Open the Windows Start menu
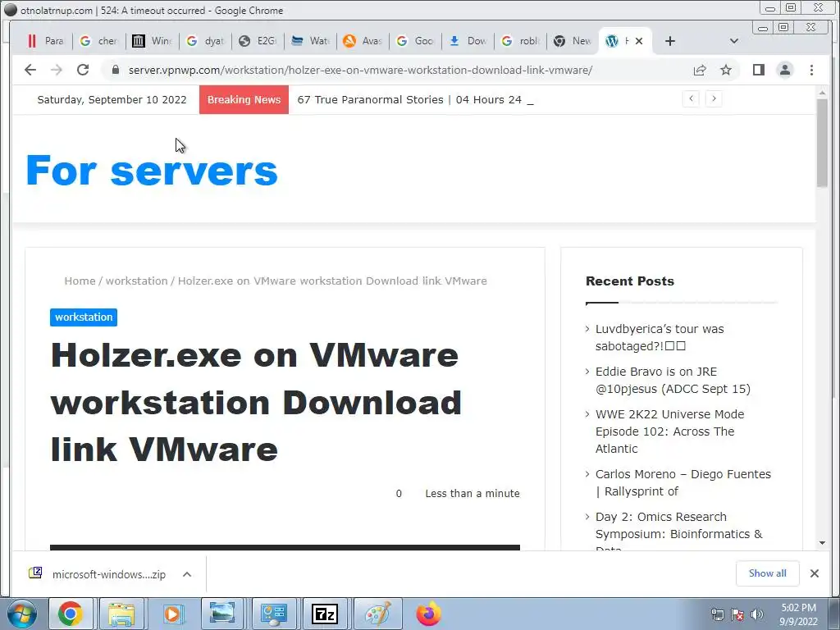This screenshot has width=840, height=630. click(x=22, y=614)
